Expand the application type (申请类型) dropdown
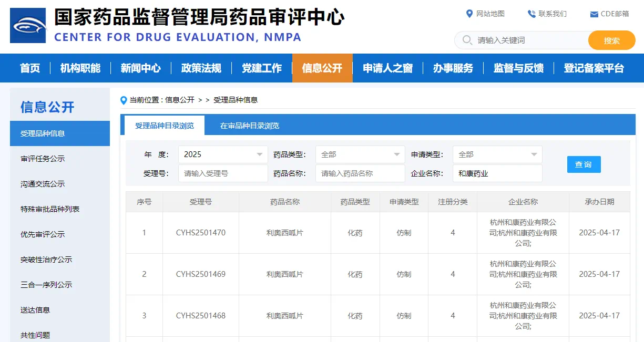Image resolution: width=644 pixels, height=342 pixels. pyautogui.click(x=497, y=154)
